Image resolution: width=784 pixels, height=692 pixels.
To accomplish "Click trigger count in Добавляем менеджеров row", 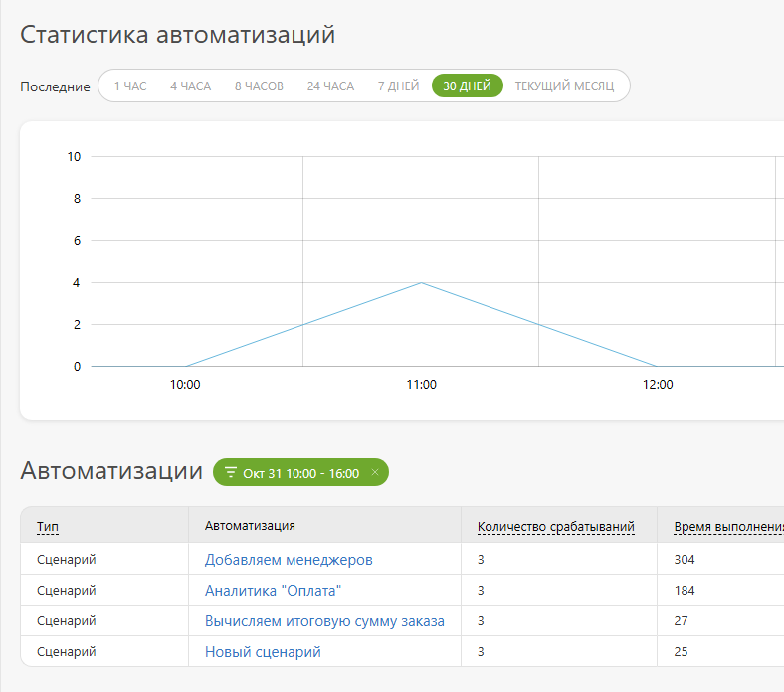I will (481, 559).
